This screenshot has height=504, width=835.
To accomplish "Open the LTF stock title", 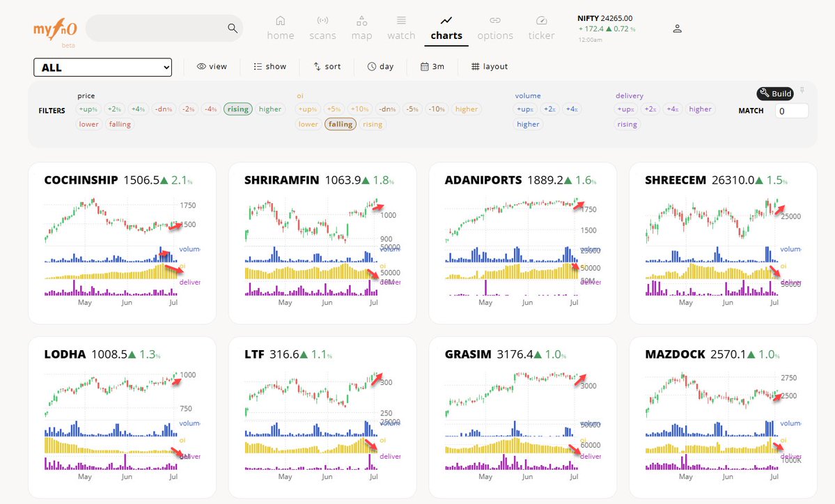I will pos(255,354).
